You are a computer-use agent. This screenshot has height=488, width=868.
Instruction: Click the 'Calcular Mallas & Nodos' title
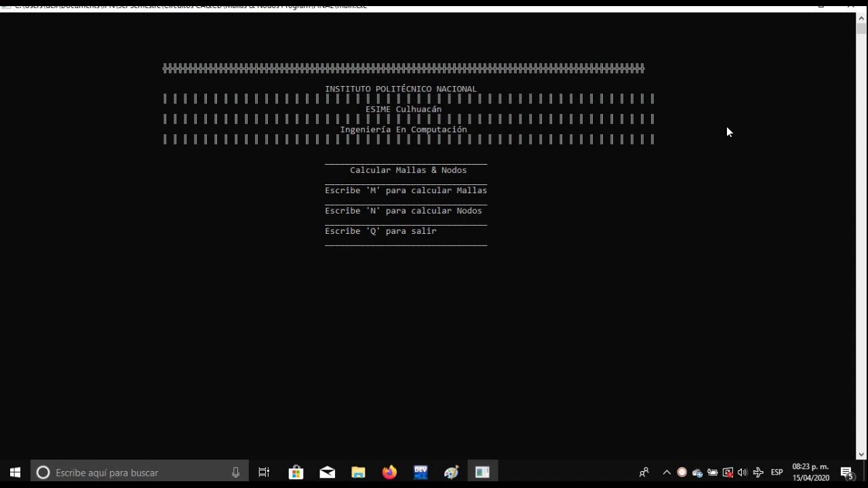tap(408, 170)
